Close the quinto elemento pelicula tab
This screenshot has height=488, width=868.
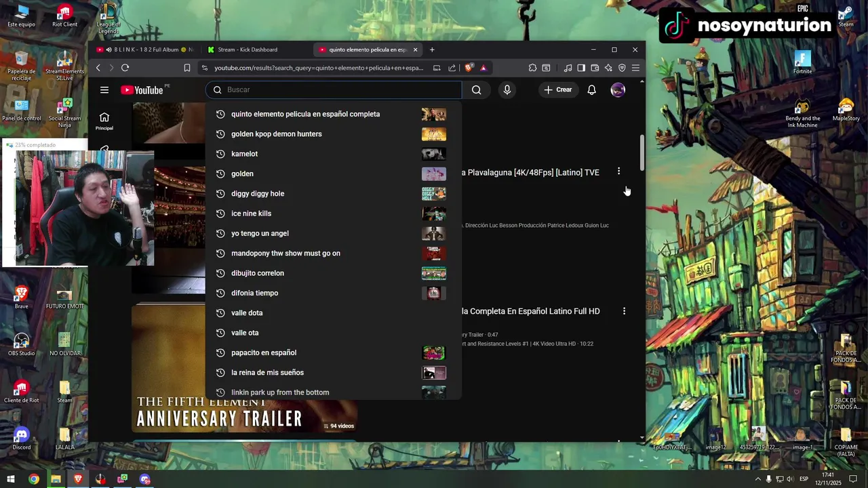click(415, 49)
